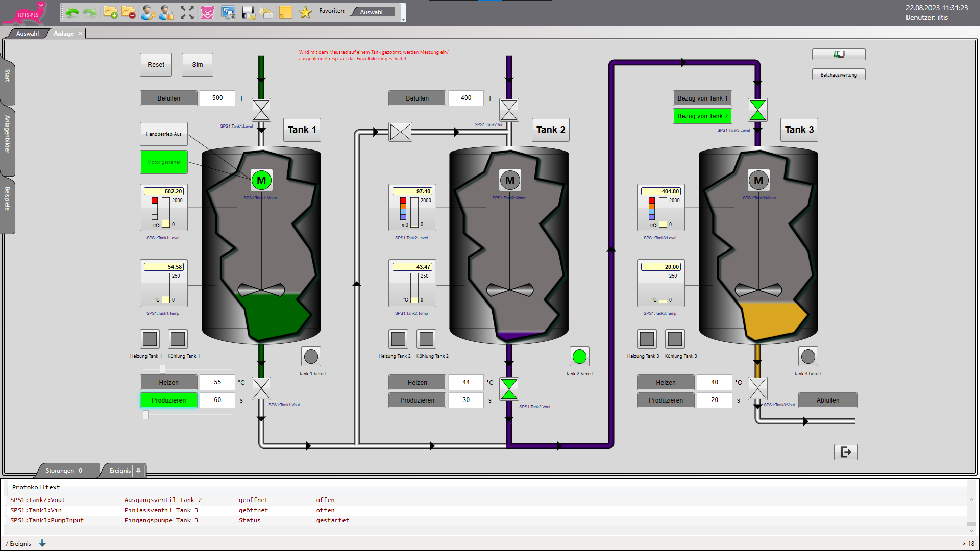Switch to the Auswahl tab
Image resolution: width=980 pixels, height=551 pixels.
pos(28,34)
